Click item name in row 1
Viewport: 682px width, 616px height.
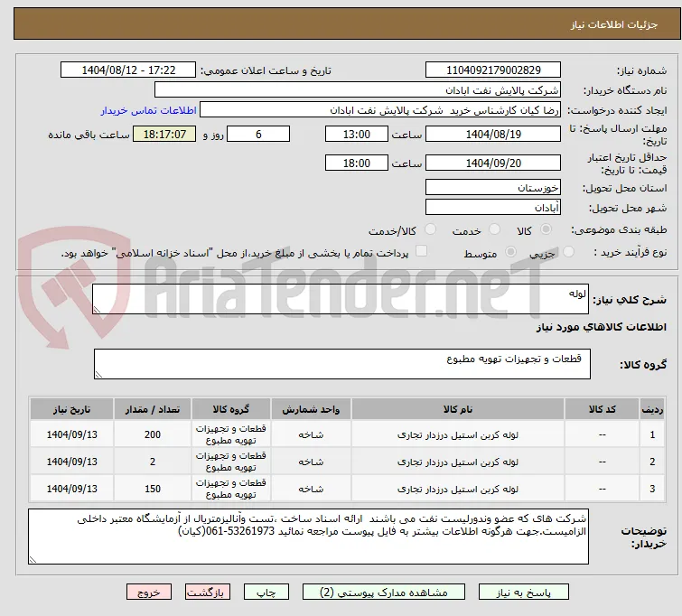[x=458, y=434]
